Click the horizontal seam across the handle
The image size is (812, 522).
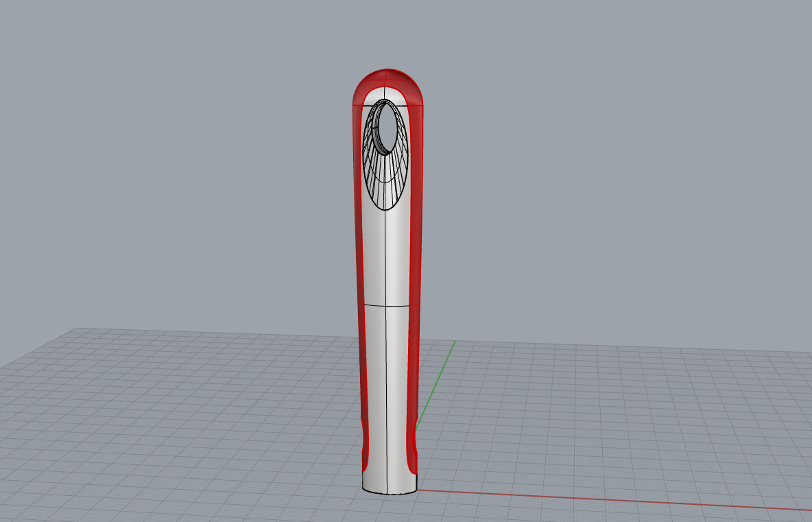(400, 305)
